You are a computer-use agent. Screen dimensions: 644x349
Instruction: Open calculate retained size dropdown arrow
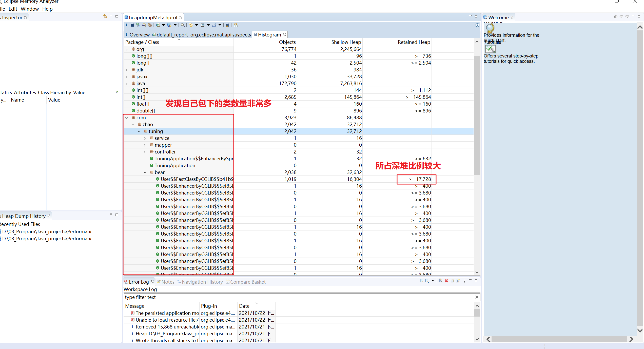208,25
